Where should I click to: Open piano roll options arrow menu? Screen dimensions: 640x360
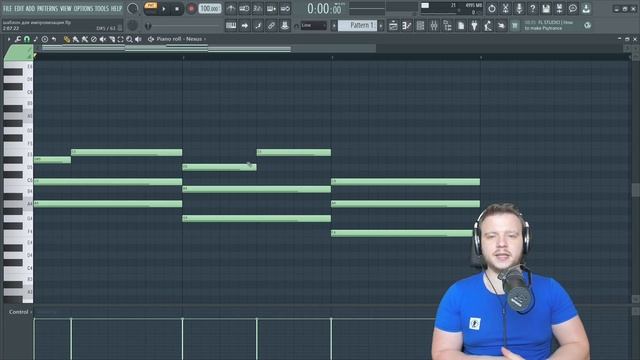pos(9,39)
